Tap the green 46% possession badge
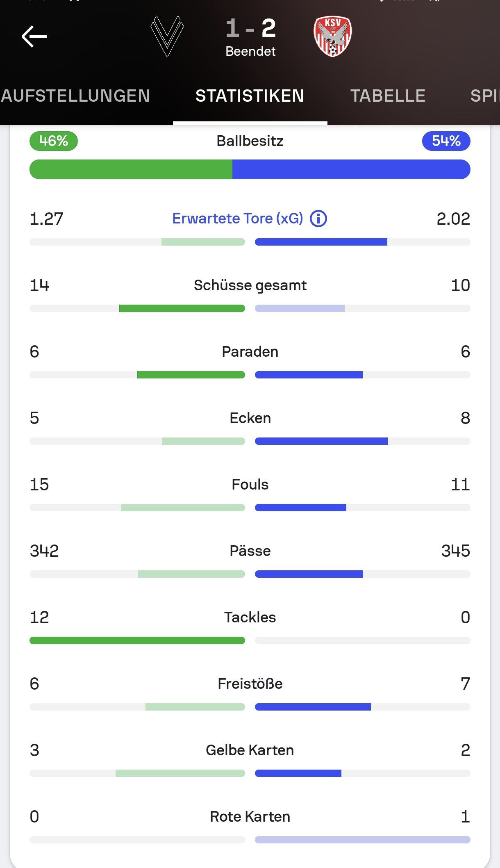 [x=54, y=141]
